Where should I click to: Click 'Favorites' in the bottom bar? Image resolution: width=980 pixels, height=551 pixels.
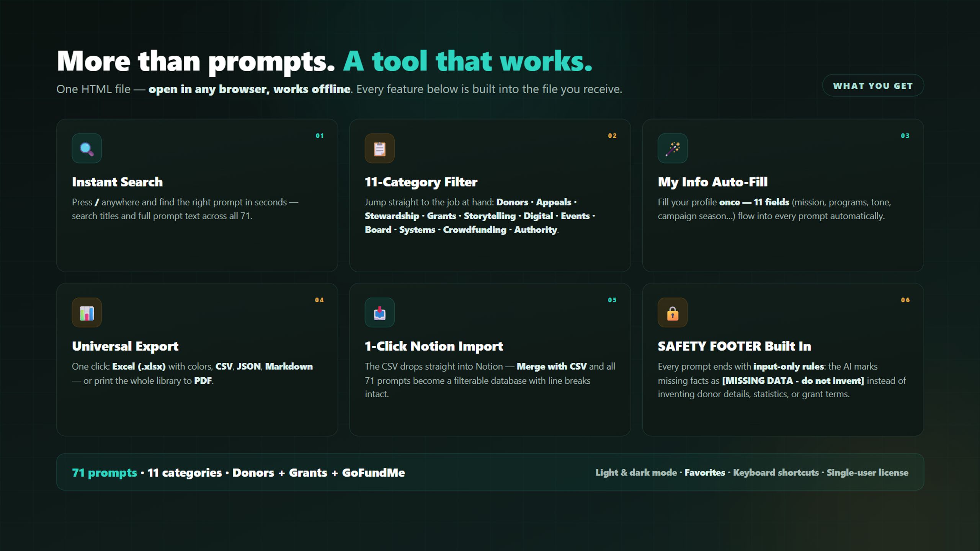(x=705, y=473)
